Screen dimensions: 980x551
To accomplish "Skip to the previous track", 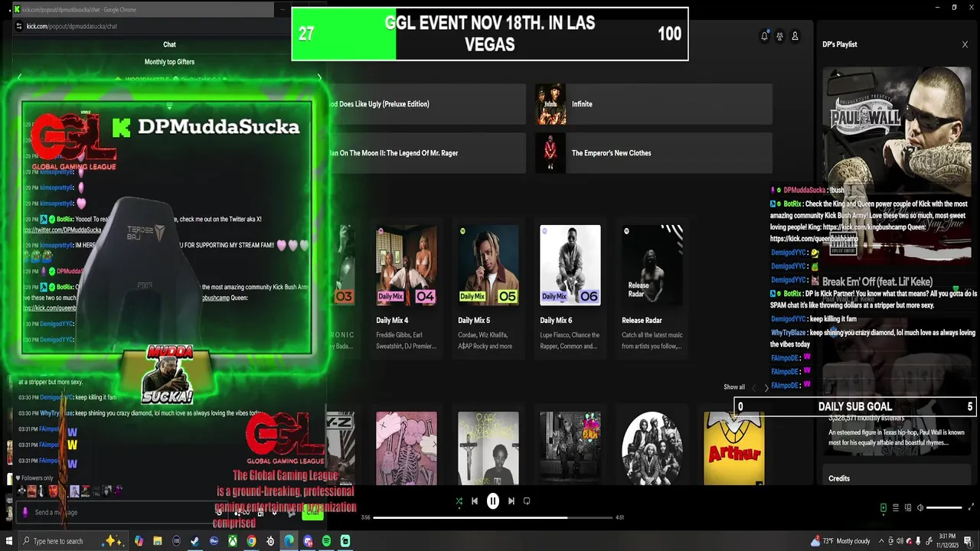I will click(x=475, y=501).
